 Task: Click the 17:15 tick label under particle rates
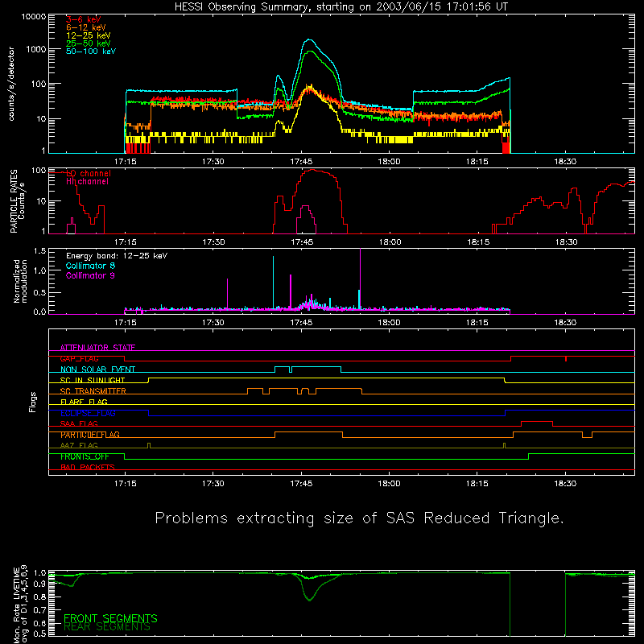pyautogui.click(x=126, y=242)
